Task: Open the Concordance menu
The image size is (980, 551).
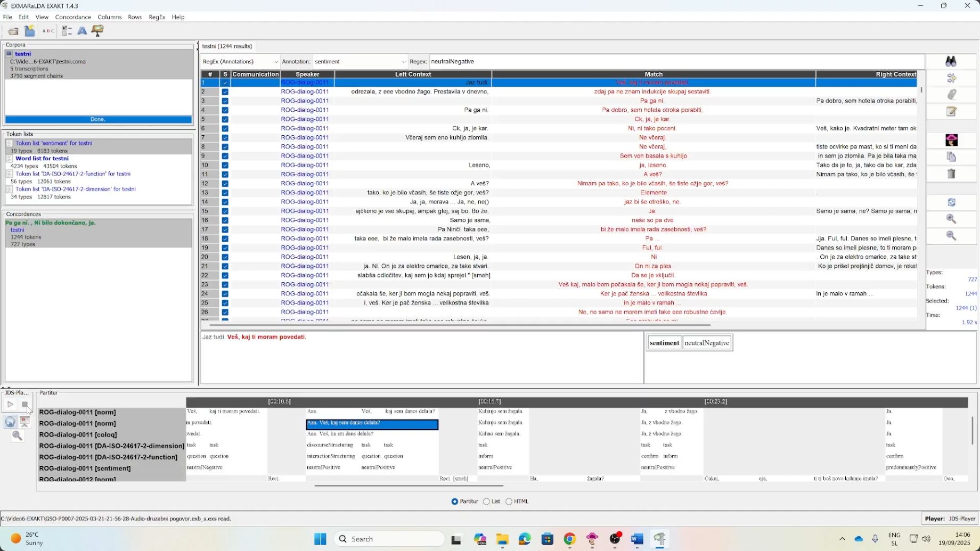Action: (73, 17)
